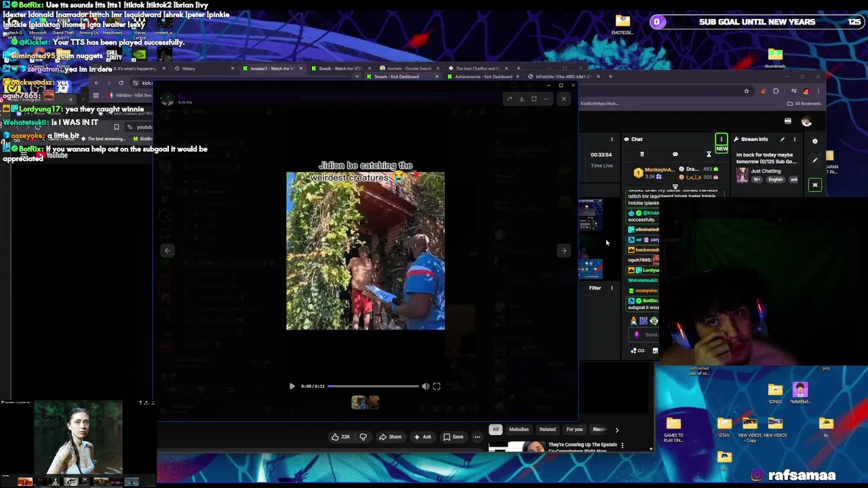Open the YouTube Ask button
Screen dimensions: 868x488
tap(422, 437)
